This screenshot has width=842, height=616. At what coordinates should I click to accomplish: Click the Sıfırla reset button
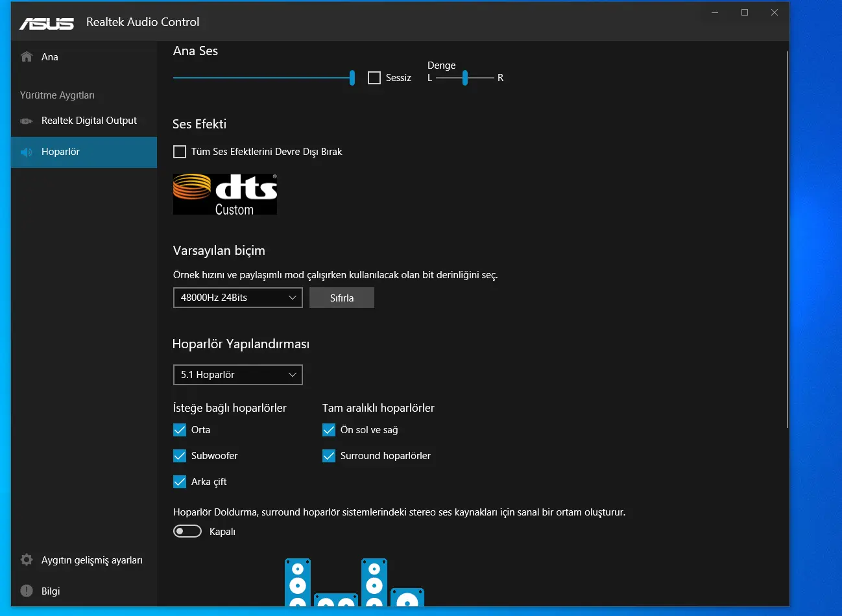coord(342,298)
